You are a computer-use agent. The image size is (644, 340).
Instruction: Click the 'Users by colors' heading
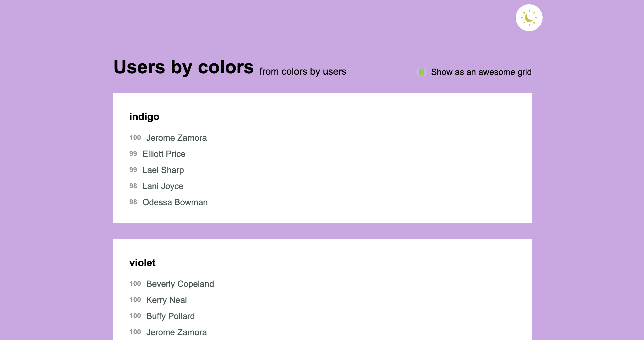pos(184,67)
